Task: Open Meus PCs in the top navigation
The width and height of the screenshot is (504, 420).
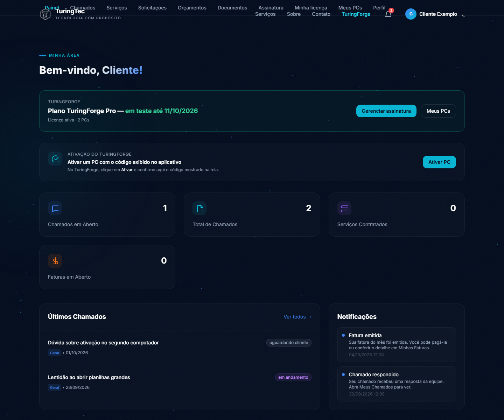Action: coord(350,8)
